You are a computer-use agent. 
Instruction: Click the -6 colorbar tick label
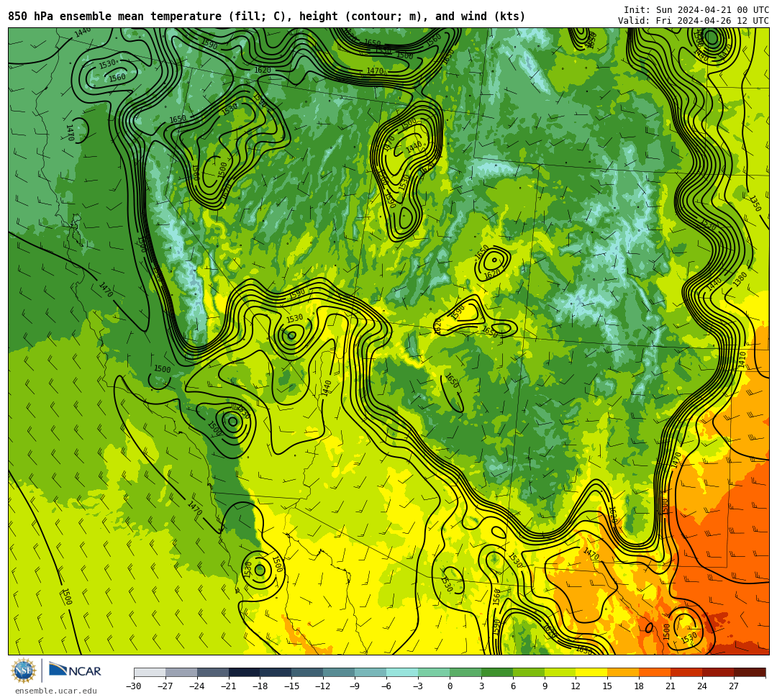click(x=386, y=686)
